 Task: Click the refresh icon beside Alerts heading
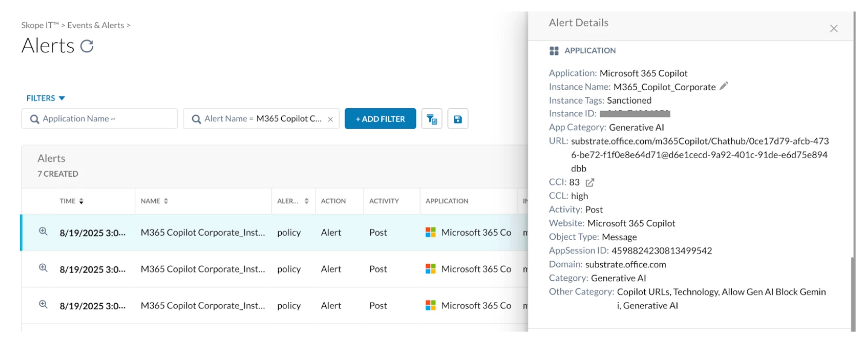point(87,46)
